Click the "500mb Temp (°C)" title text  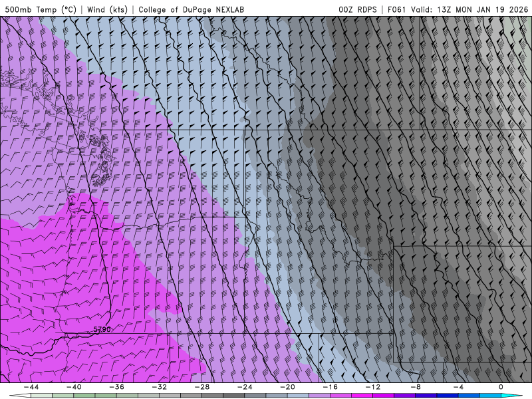(41, 9)
